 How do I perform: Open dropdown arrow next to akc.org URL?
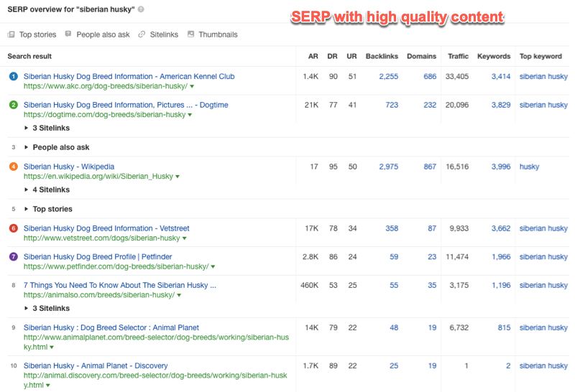[x=192, y=86]
